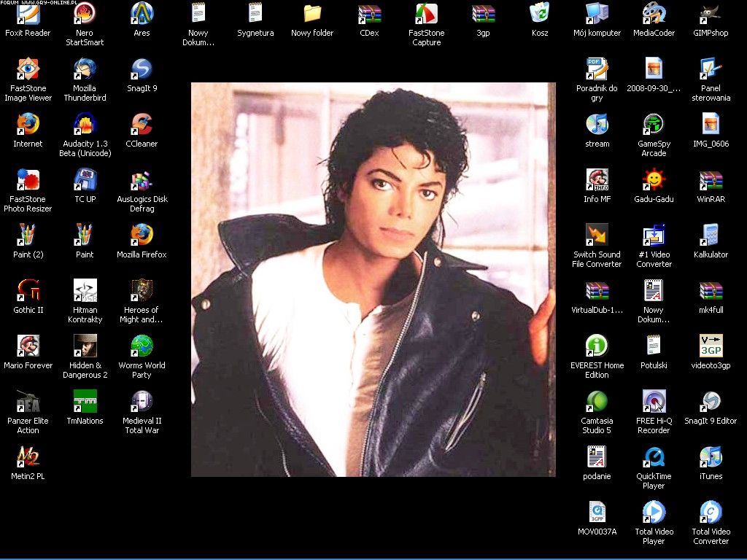Select the #1 Video Converter shortcut
747x560 pixels.
pyautogui.click(x=654, y=236)
